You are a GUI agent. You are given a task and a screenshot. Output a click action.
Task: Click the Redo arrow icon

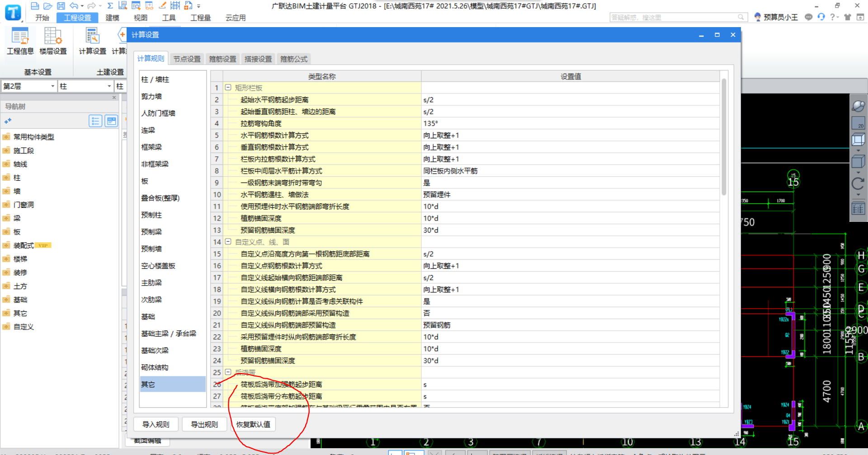click(x=92, y=6)
